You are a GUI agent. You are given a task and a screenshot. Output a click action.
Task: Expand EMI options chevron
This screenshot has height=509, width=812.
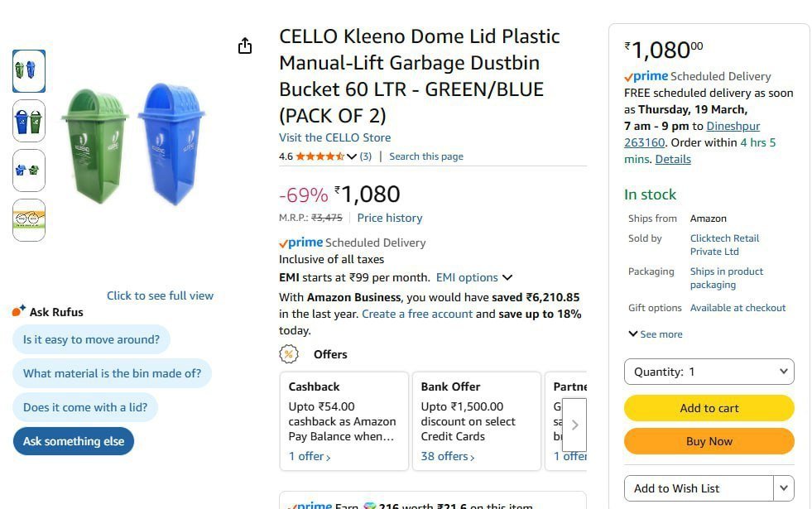click(x=507, y=277)
